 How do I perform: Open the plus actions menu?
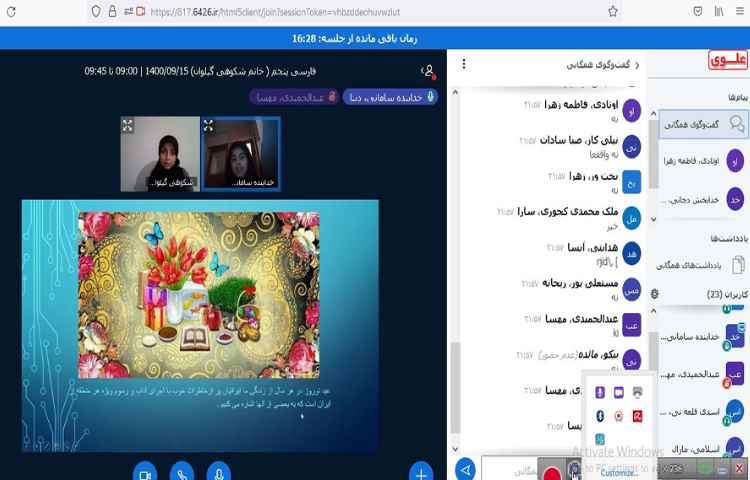(422, 472)
